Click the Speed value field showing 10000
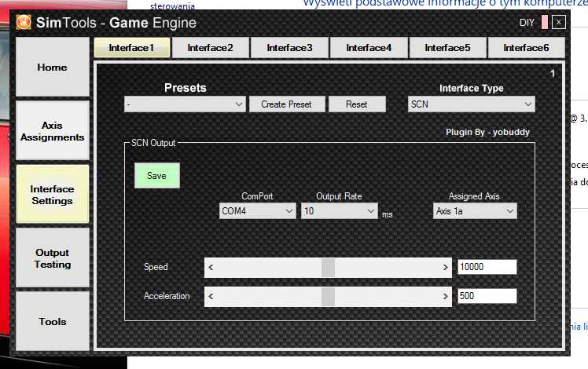This screenshot has height=369, width=588. pyautogui.click(x=487, y=267)
